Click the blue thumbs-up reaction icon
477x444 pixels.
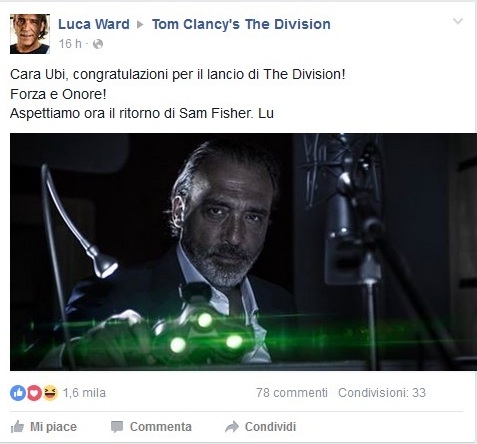(x=18, y=393)
